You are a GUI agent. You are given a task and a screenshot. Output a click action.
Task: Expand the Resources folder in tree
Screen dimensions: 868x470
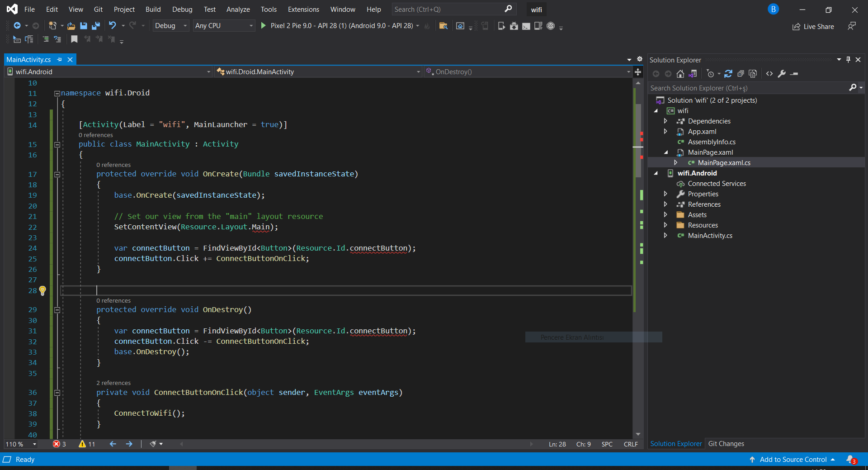[665, 225]
